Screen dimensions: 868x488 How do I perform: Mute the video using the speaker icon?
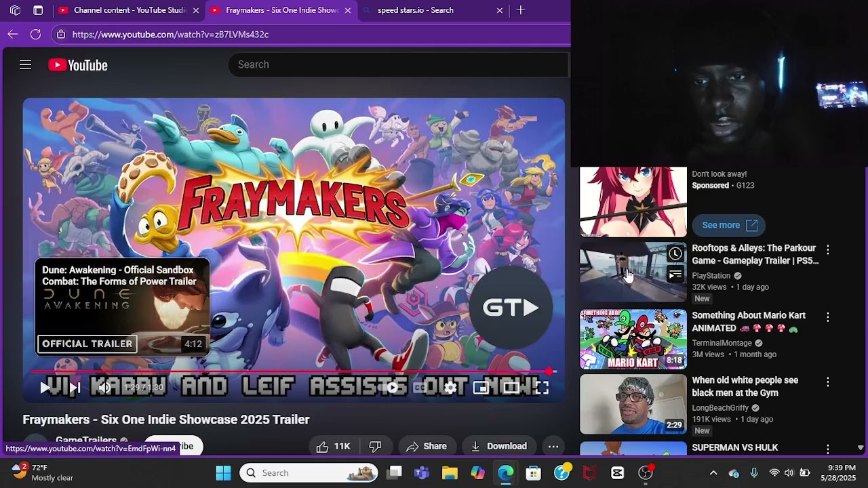104,388
